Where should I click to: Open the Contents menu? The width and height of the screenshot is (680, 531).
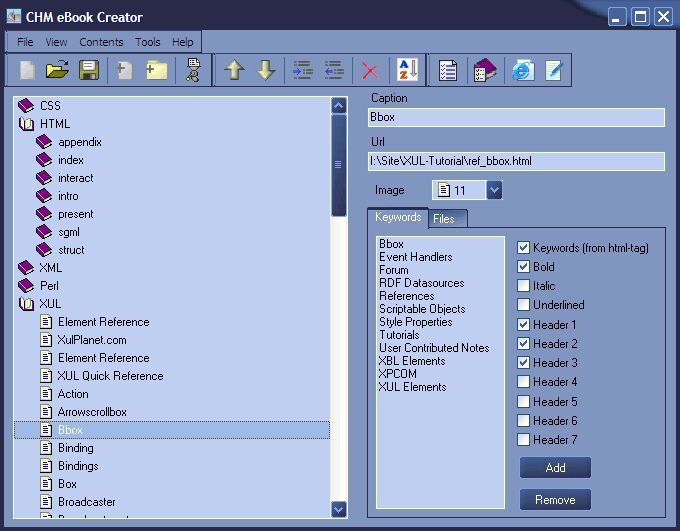tap(101, 42)
